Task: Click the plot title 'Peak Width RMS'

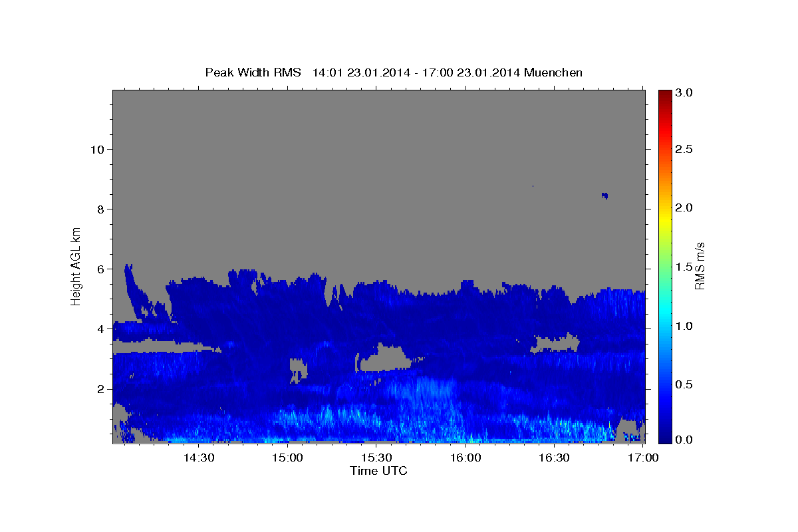Action: click(x=253, y=72)
